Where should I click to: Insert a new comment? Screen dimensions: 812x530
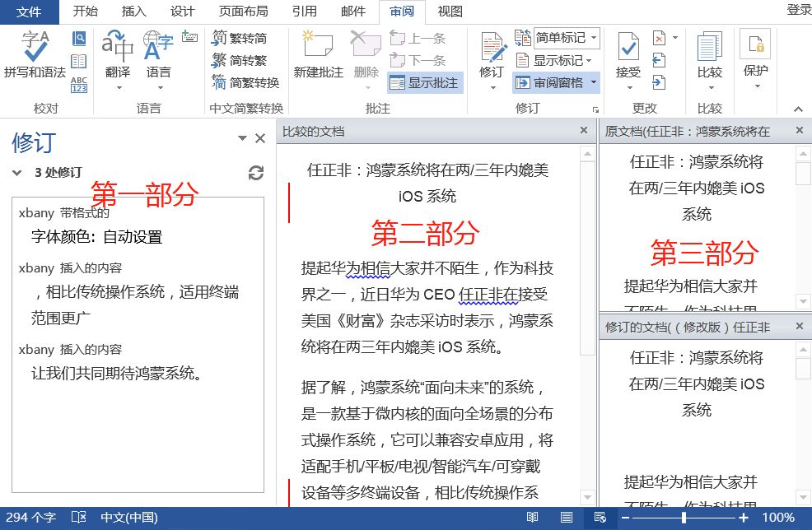[318, 54]
